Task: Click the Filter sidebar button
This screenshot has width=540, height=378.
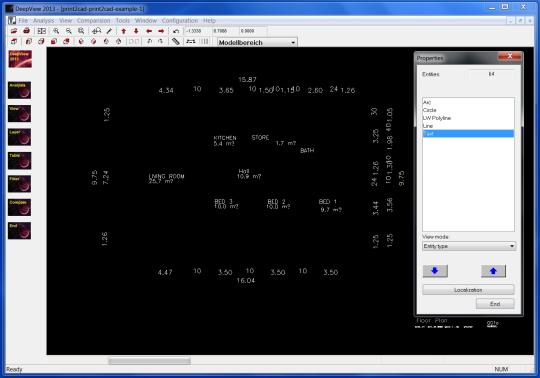Action: point(19,184)
